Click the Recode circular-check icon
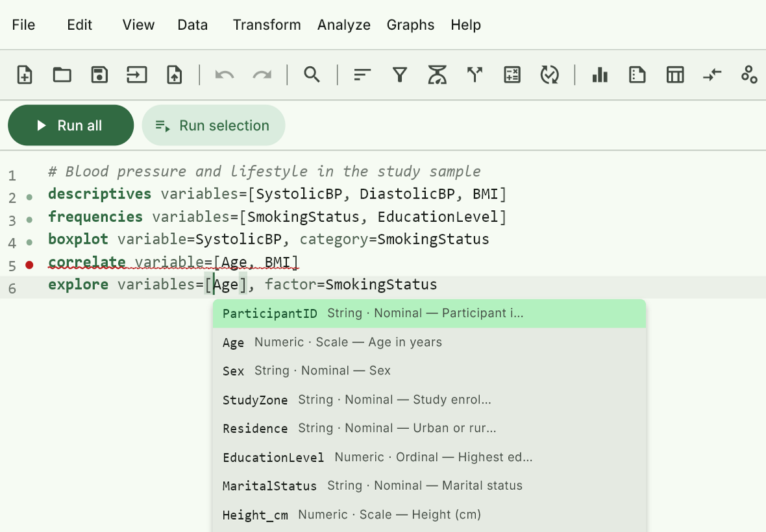This screenshot has width=766, height=532. 550,75
